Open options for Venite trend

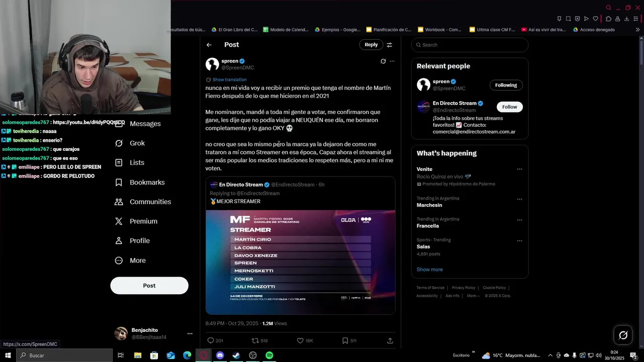click(519, 169)
